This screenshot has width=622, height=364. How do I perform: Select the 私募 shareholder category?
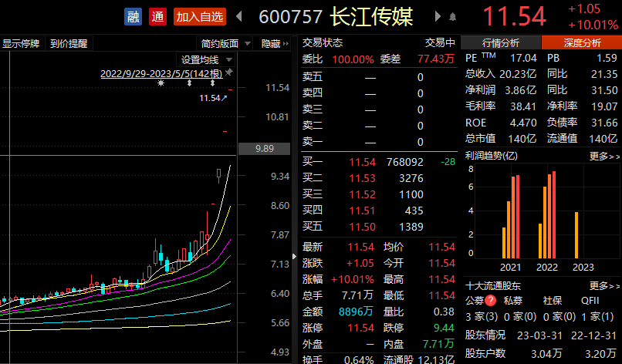(513, 301)
